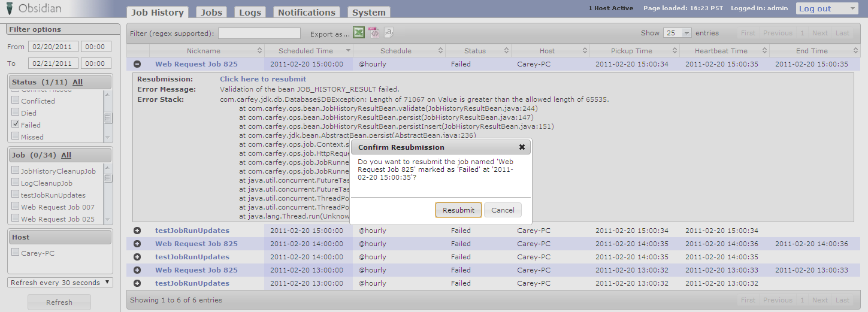Open the Log out dropdown menu

click(x=827, y=8)
